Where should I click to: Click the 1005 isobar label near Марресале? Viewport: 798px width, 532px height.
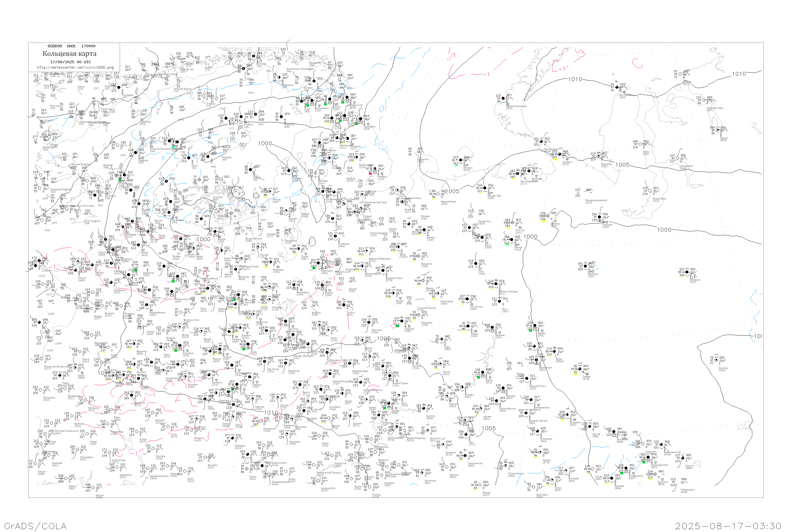tap(622, 165)
